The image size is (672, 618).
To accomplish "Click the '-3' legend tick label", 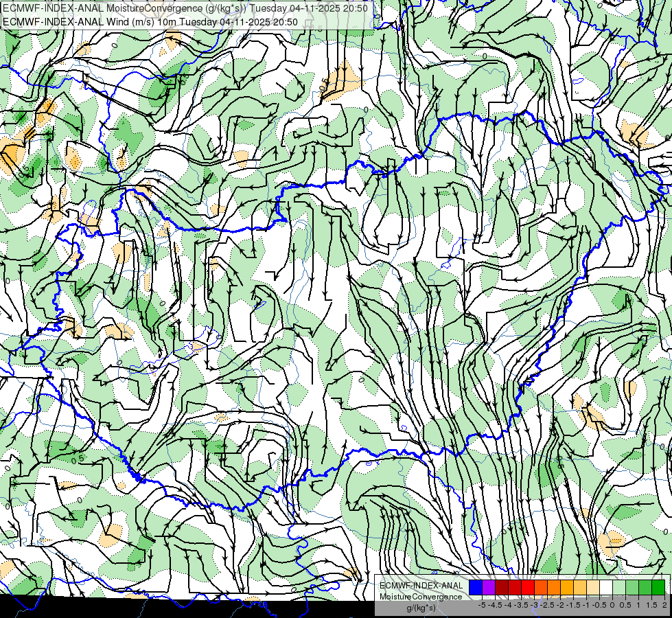I will coord(535,605).
